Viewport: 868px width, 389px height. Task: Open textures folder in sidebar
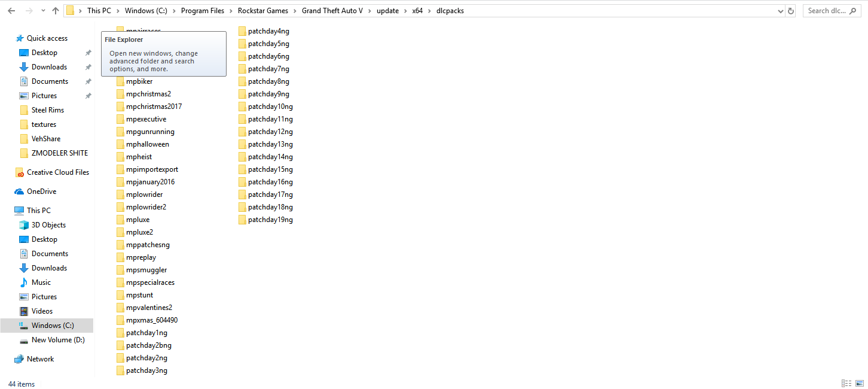(44, 124)
